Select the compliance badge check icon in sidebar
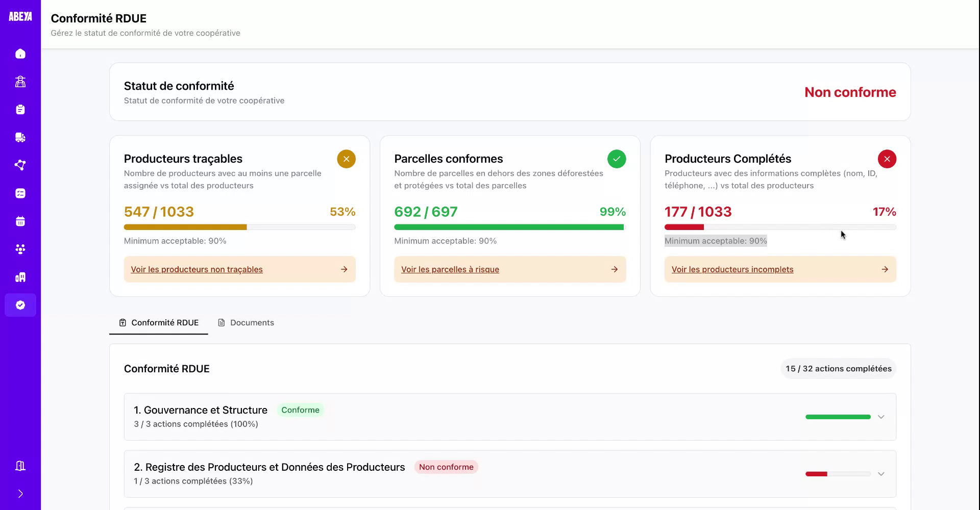This screenshot has width=980, height=510. 20,305
